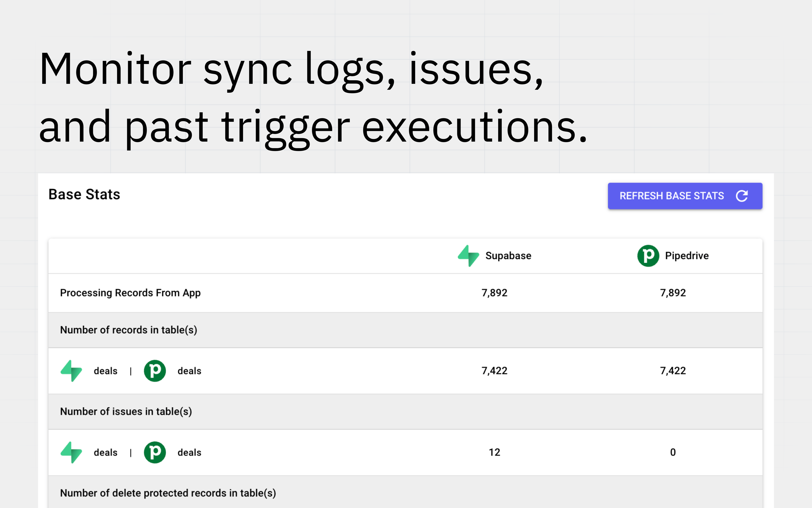Select the Pipedrive column header text
812x508 pixels.
coord(687,256)
